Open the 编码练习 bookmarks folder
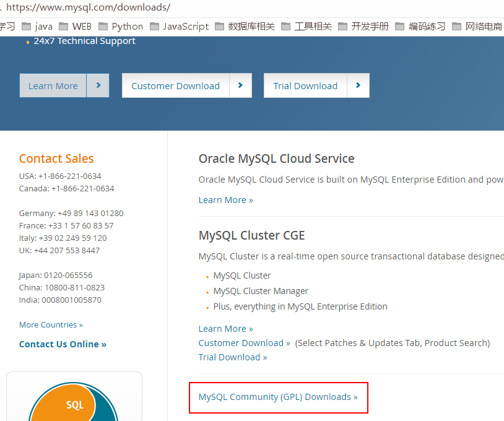This screenshot has width=504, height=421. point(420,27)
